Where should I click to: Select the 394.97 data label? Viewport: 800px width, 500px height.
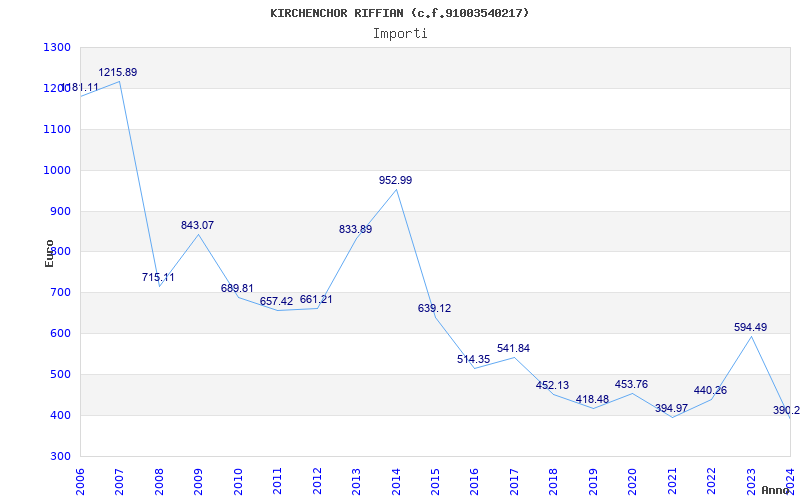tap(671, 409)
